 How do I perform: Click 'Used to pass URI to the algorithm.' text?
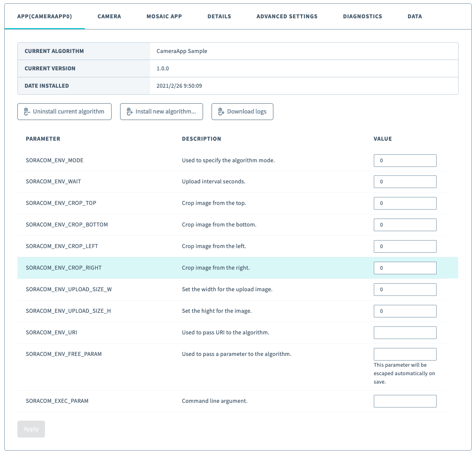226,332
